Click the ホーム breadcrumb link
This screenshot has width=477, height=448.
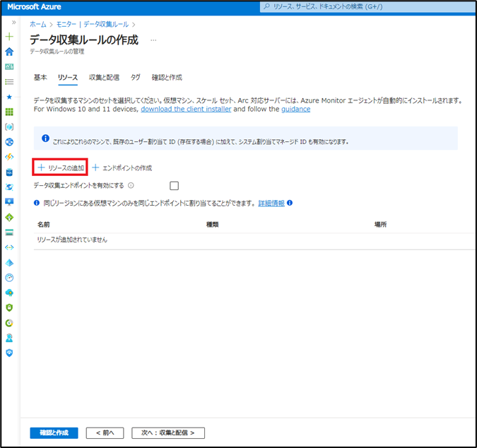pos(38,24)
